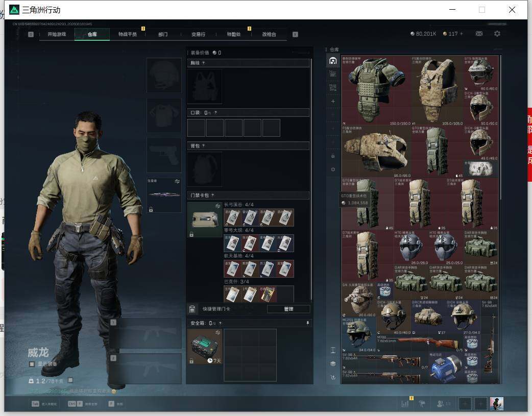Select the 仓库 tab

pyautogui.click(x=92, y=34)
